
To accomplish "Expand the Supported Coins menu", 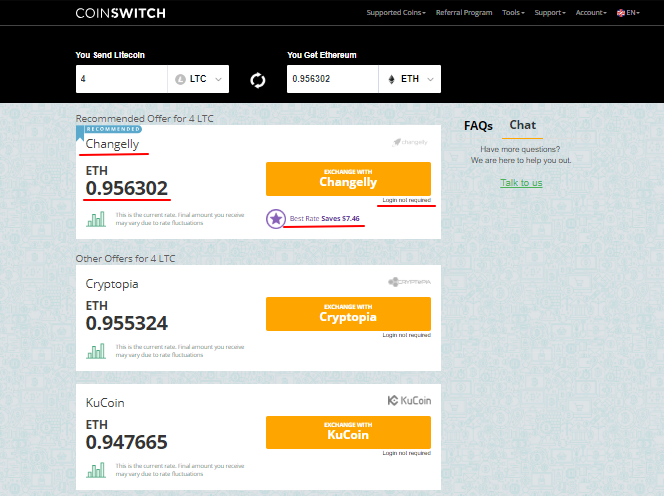I will (396, 13).
